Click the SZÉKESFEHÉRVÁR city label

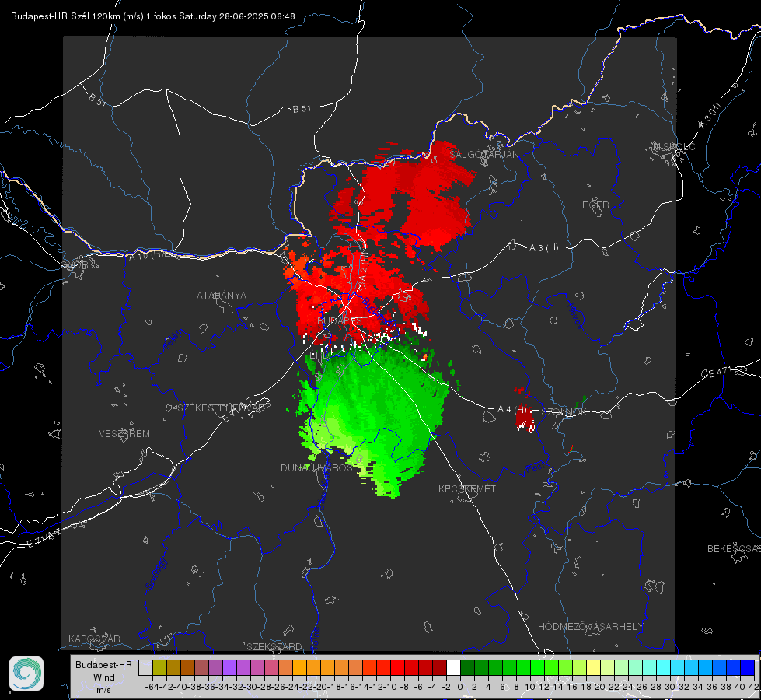click(222, 408)
